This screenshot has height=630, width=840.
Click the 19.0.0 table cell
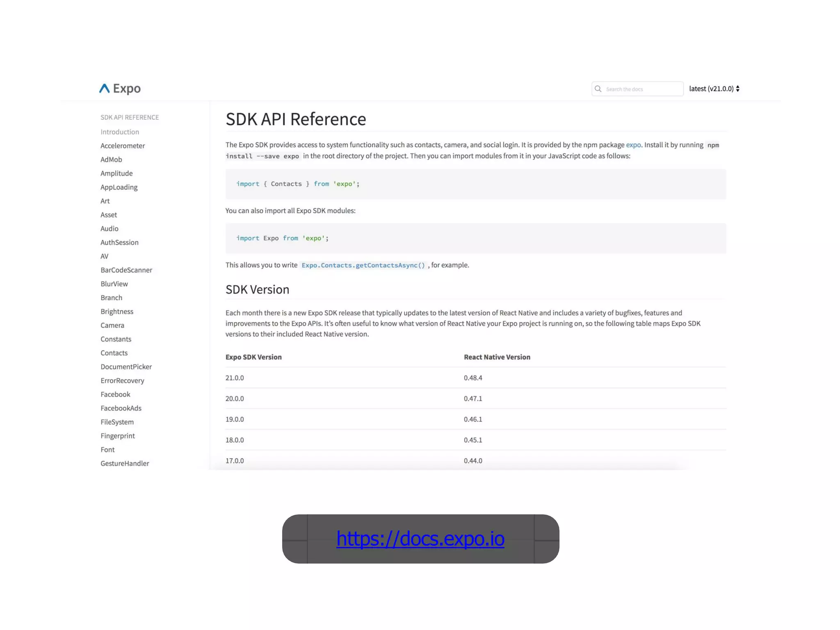(x=235, y=419)
